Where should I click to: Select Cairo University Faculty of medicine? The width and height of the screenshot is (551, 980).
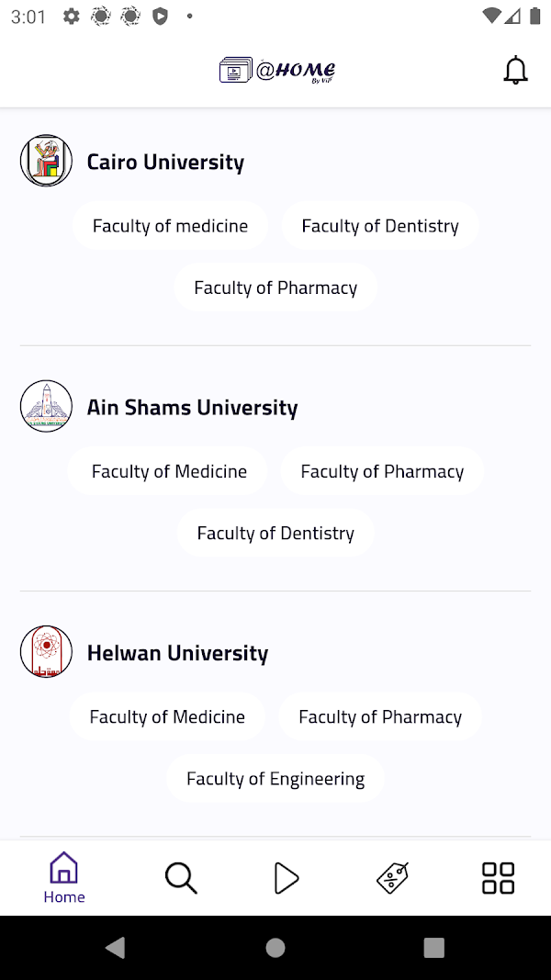point(171,226)
